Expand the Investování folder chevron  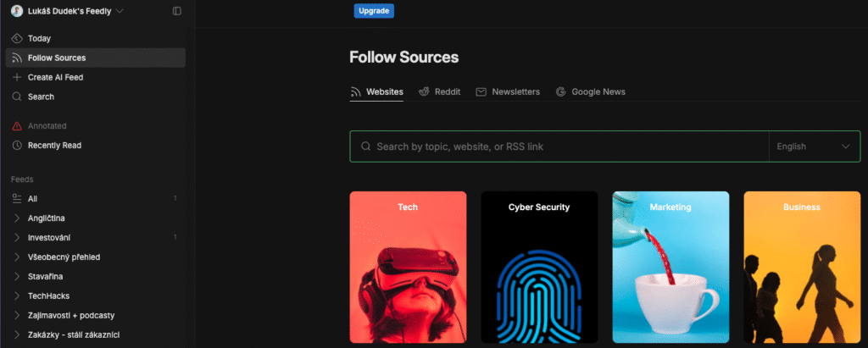click(x=17, y=237)
